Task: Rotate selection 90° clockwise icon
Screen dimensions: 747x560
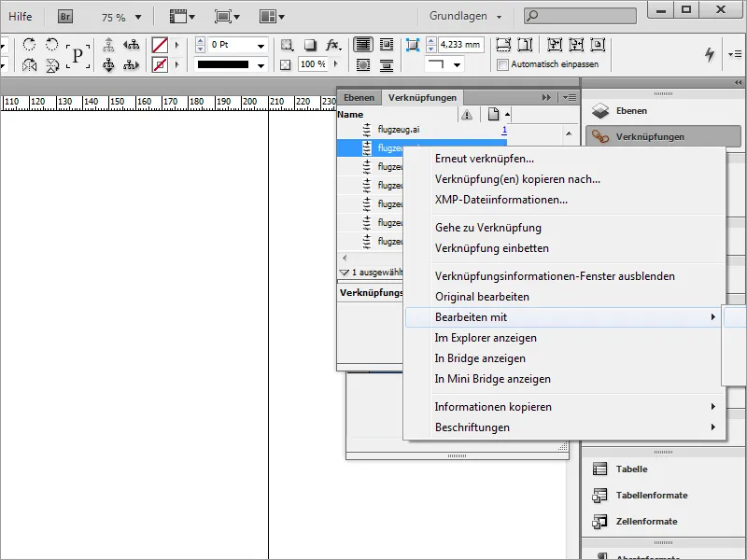Action: click(x=29, y=44)
